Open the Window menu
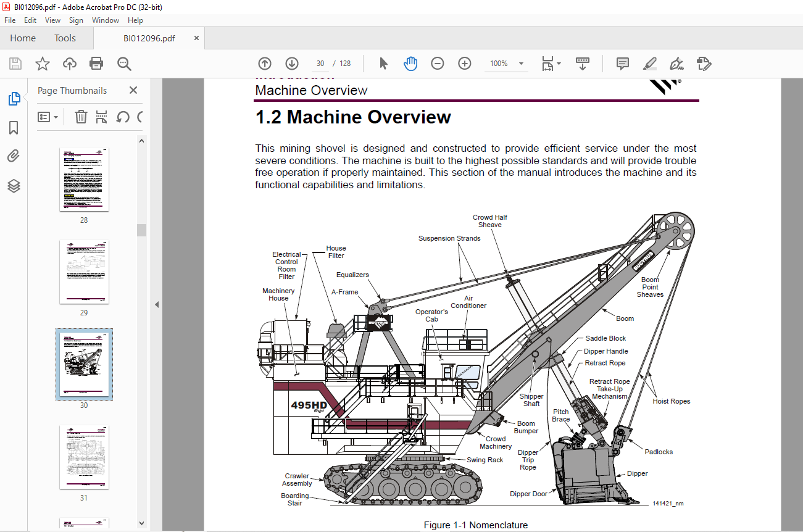Viewport: 803px width, 532px height. [106, 20]
